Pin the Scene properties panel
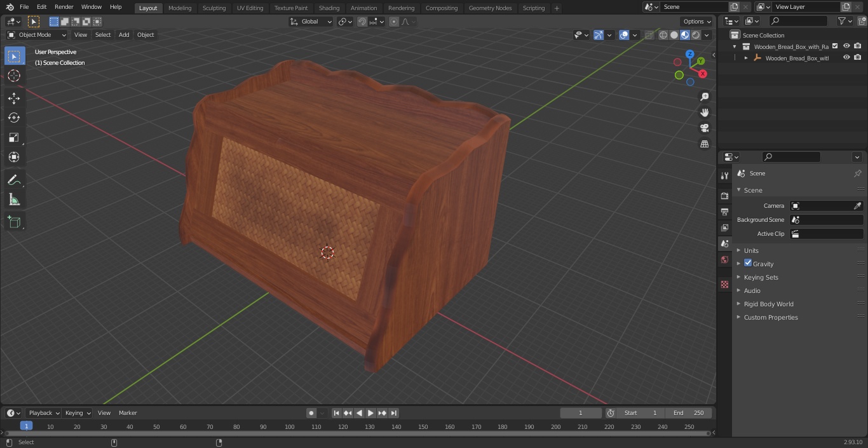This screenshot has width=868, height=448. pos(857,173)
